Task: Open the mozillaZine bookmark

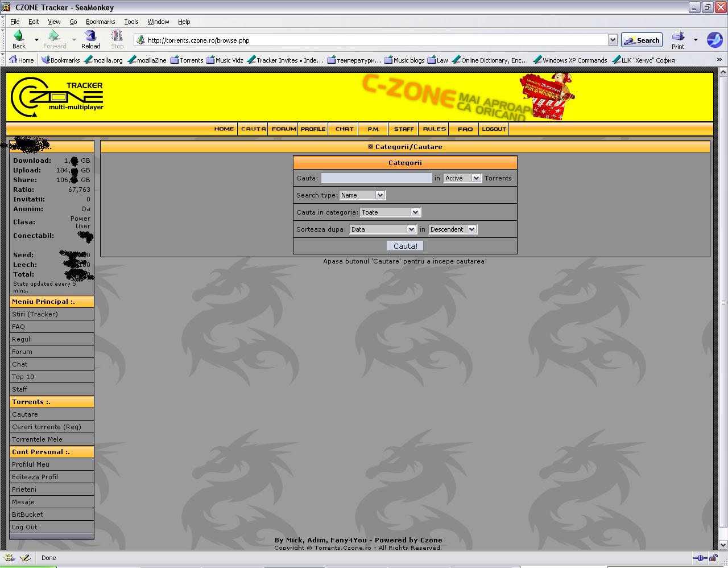Action: pyautogui.click(x=147, y=60)
